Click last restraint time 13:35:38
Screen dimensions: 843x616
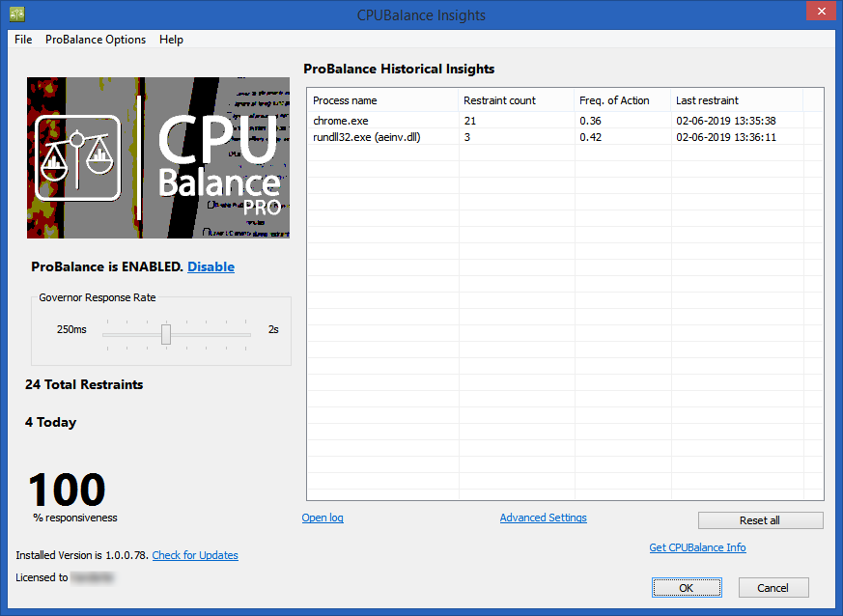click(x=726, y=121)
